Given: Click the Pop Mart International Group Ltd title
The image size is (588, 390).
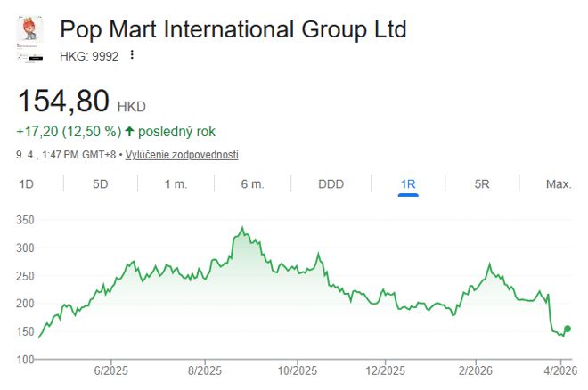Looking at the screenshot, I should pyautogui.click(x=233, y=29).
